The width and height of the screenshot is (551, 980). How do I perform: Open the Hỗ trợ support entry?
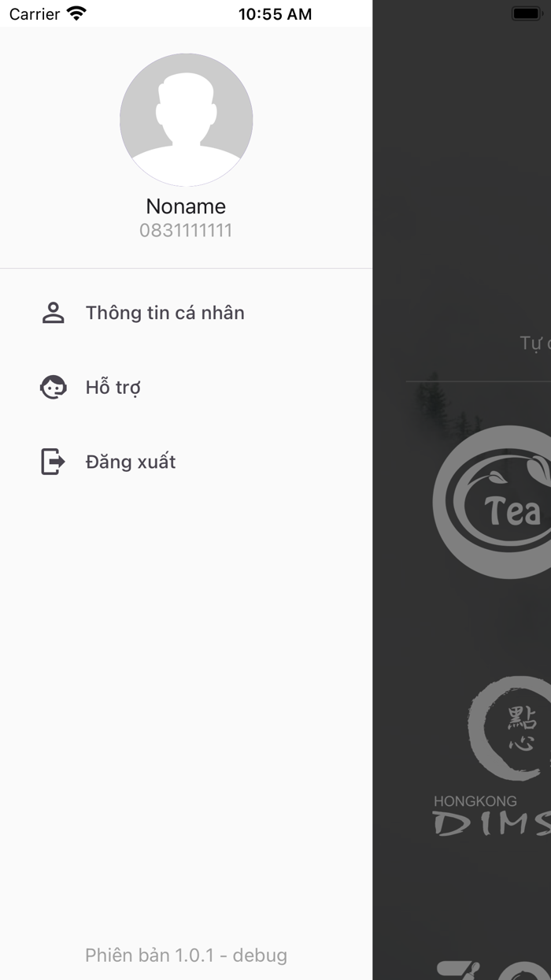point(186,387)
